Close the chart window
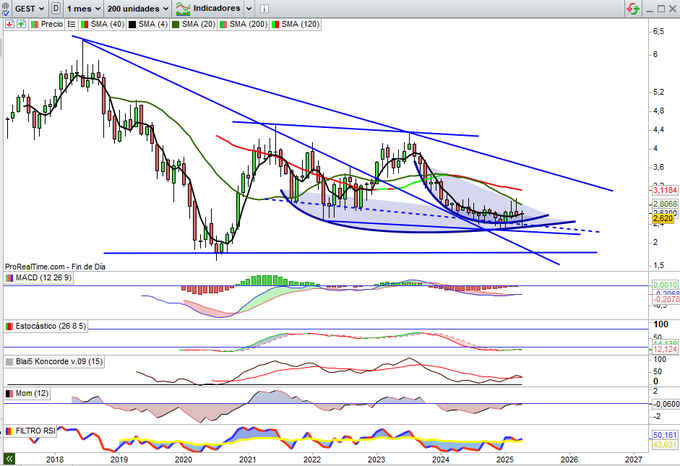Image resolution: width=680 pixels, height=466 pixels. click(x=673, y=9)
